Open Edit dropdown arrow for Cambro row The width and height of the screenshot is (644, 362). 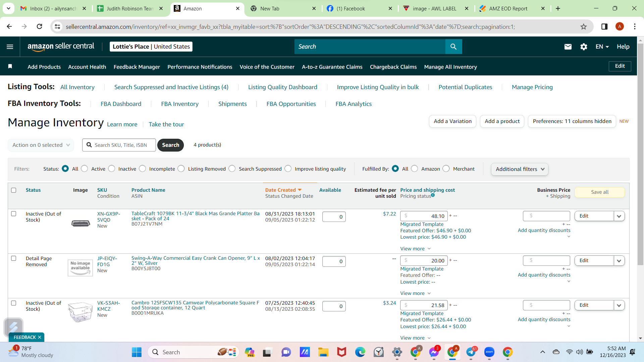pos(619,305)
